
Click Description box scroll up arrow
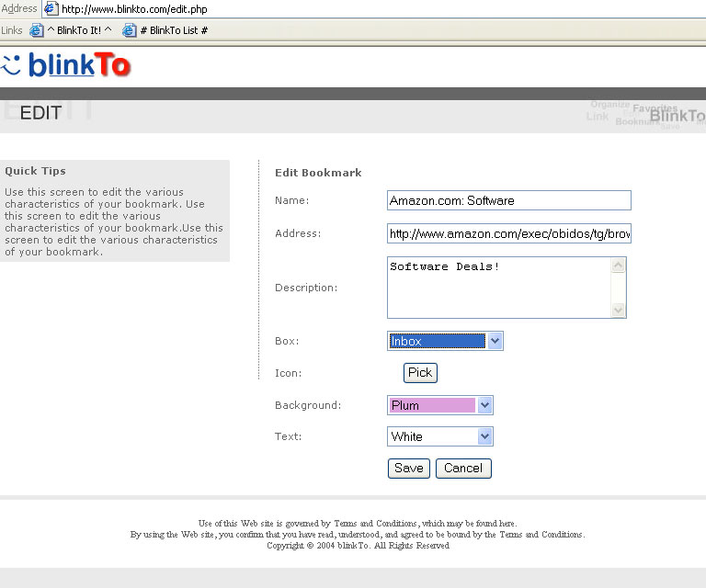[x=619, y=266]
